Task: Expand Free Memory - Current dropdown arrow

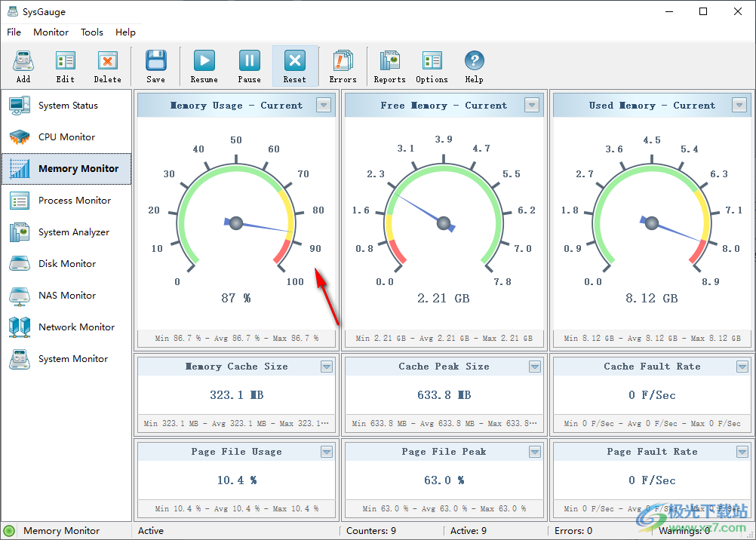Action: coord(532,105)
